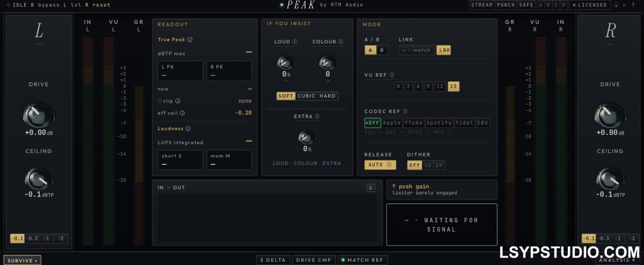
Task: Set right ceiling preset -0.1
Action: tap(589, 239)
